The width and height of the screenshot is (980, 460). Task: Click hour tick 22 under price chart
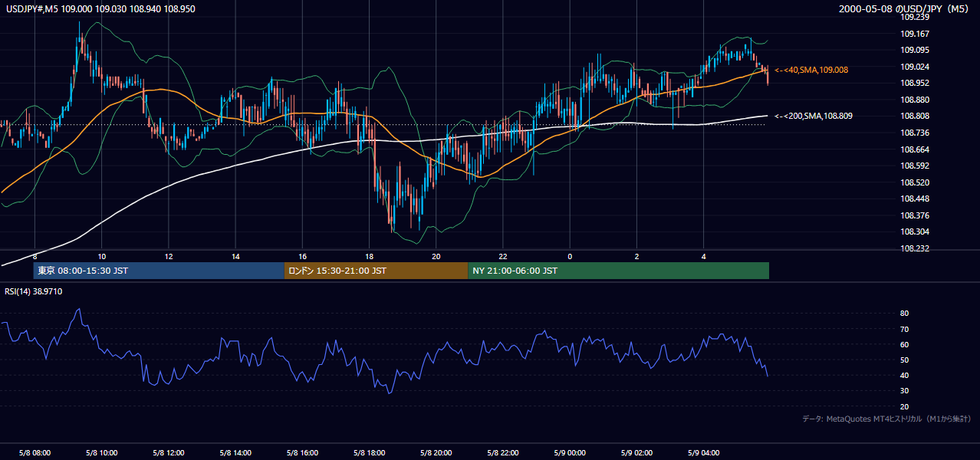point(503,256)
